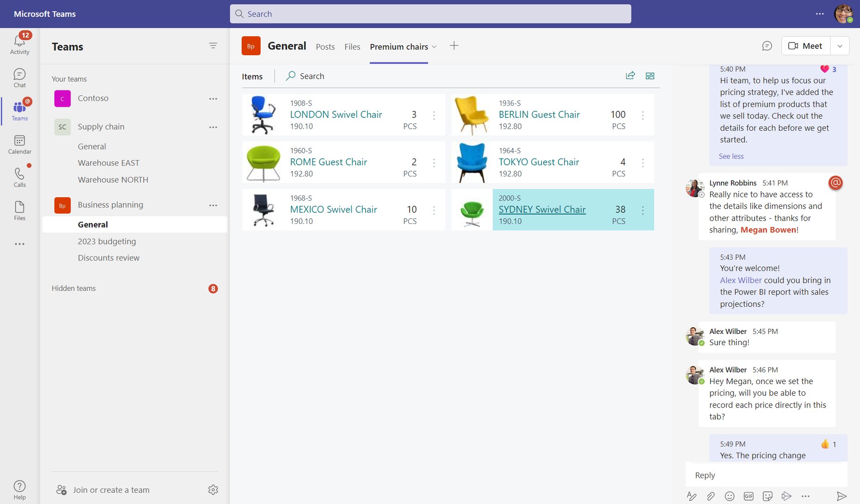860x504 pixels.
Task: Open the Meet button dropdown arrow
Action: tap(840, 46)
